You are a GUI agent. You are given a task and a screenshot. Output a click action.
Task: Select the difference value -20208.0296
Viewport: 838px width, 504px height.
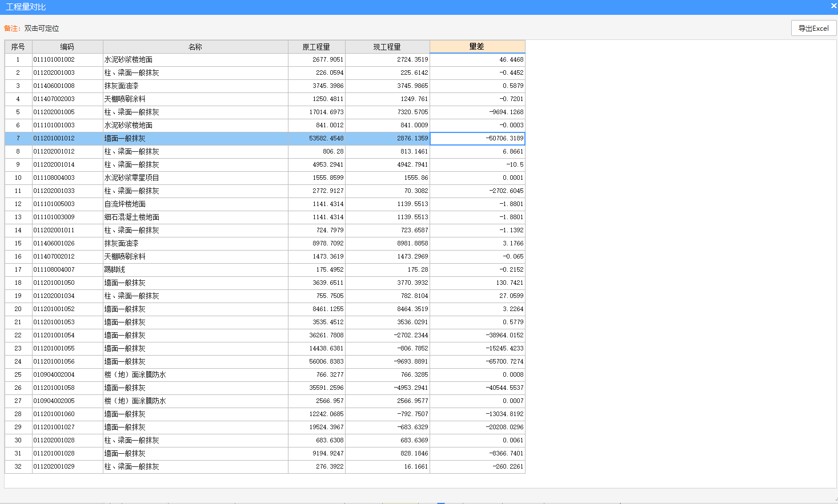[x=478, y=427]
